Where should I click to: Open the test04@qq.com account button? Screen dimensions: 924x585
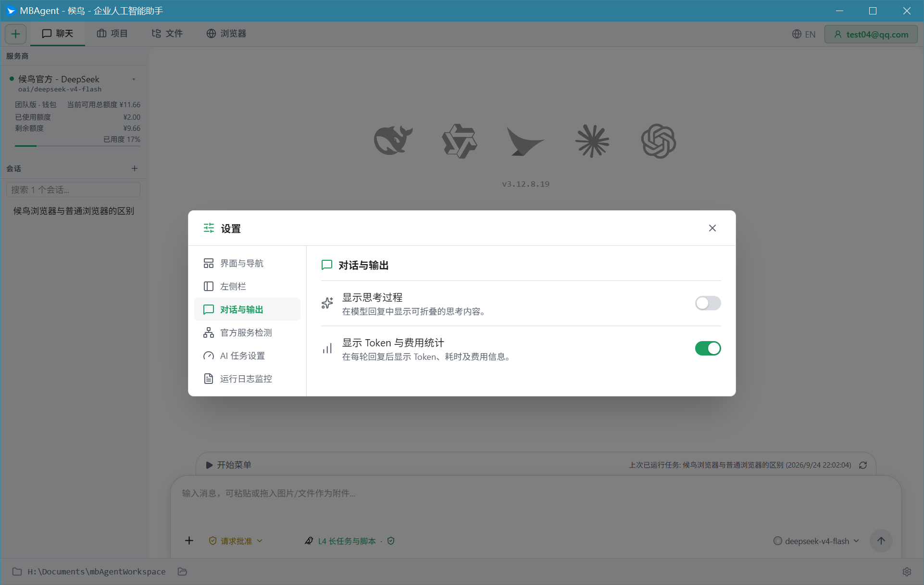[871, 34]
